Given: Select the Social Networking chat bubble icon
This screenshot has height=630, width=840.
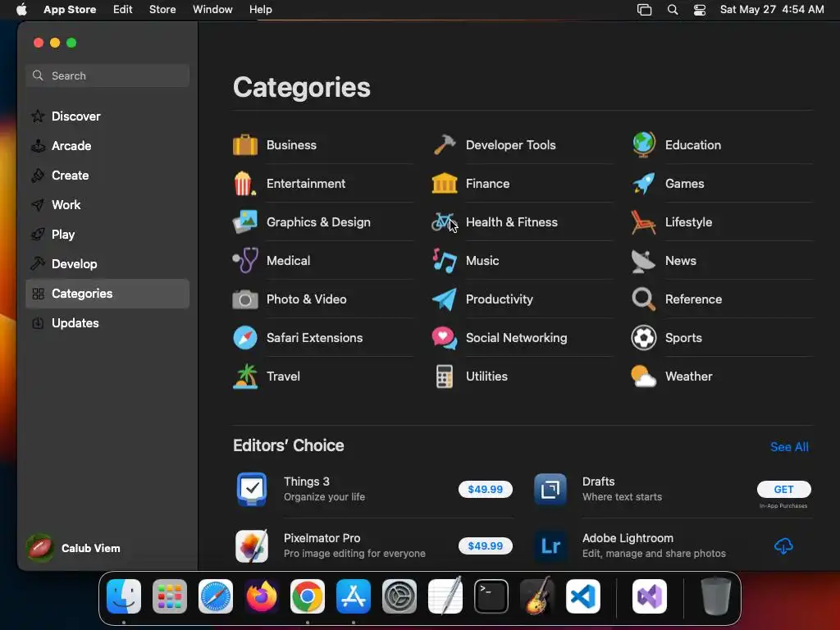Looking at the screenshot, I should tap(444, 337).
